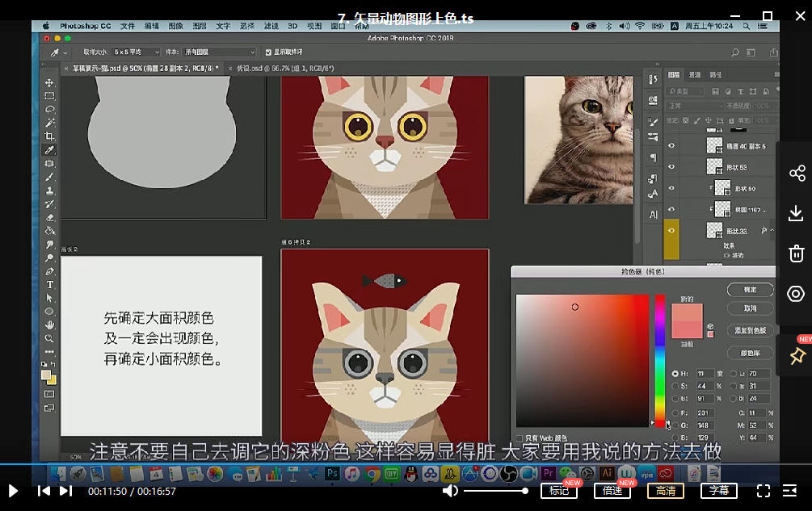Click the trash delete icon

pyautogui.click(x=797, y=253)
